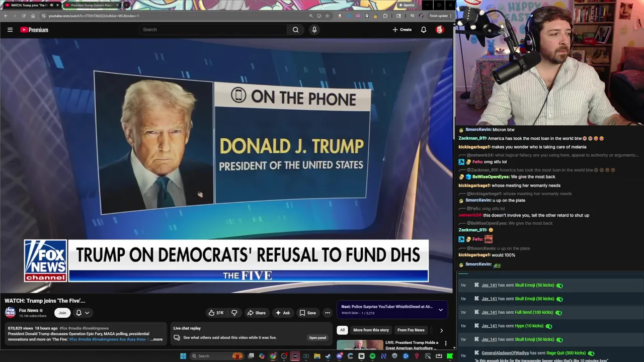Go to the YouTube Premium home logo
This screenshot has width=644, height=362.
coord(34,30)
